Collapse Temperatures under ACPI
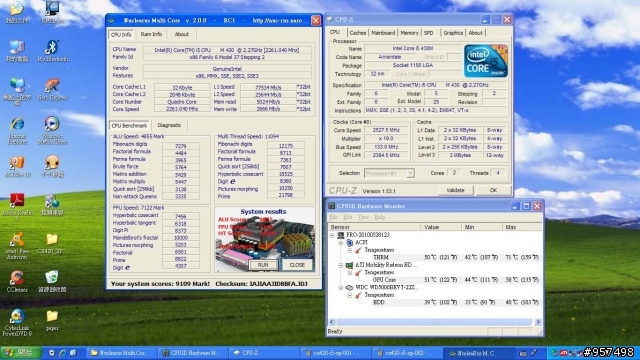640x360 pixels. pyautogui.click(x=350, y=250)
